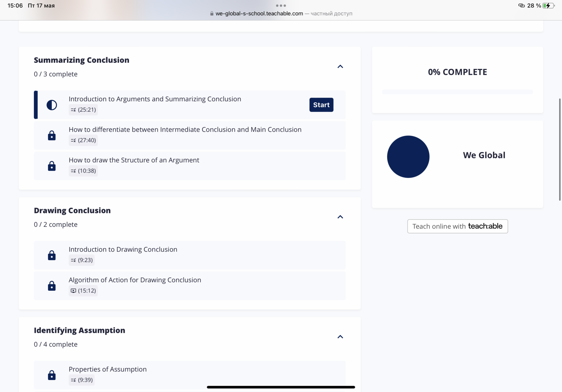Collapse the Identifying Assumption section
Screen dimensions: 562x392
340,337
